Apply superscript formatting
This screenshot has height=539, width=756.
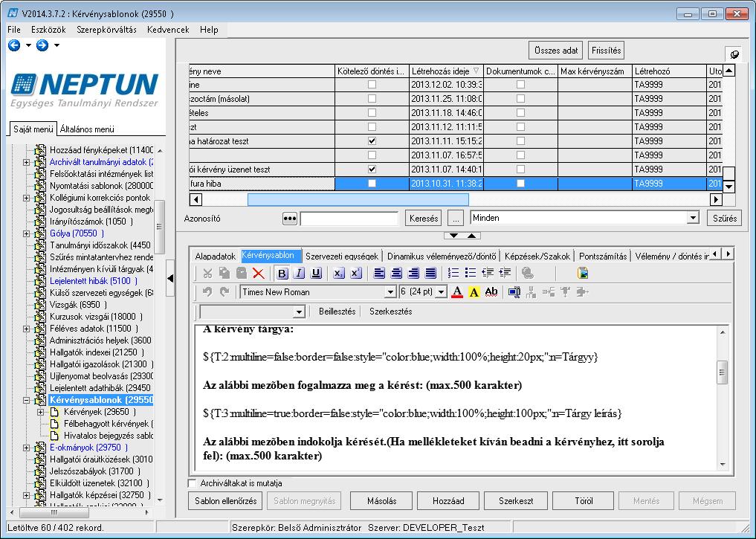356,274
